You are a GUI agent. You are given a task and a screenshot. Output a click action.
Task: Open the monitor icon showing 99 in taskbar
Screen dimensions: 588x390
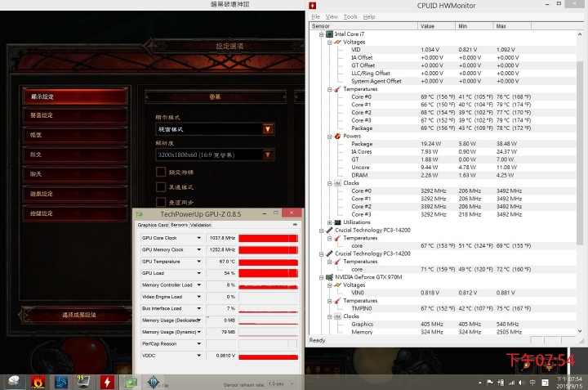pos(83,382)
